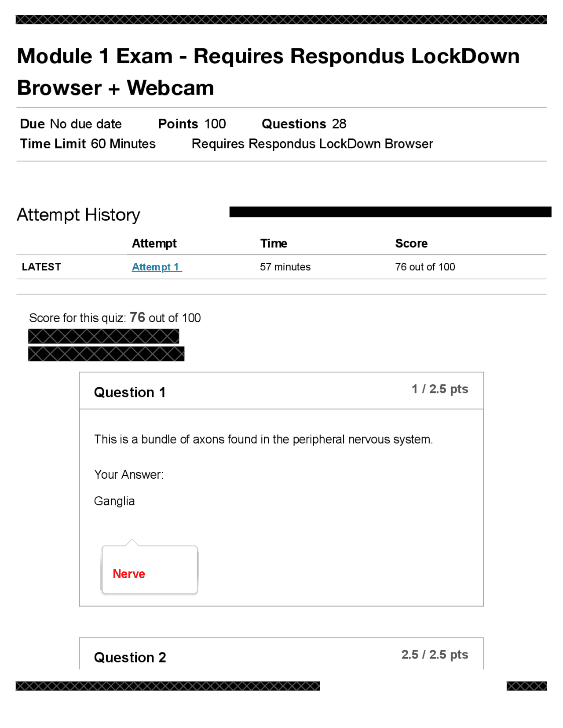Click the 2.5 / 2.5 pts score
The image size is (563, 728).
pyautogui.click(x=434, y=655)
